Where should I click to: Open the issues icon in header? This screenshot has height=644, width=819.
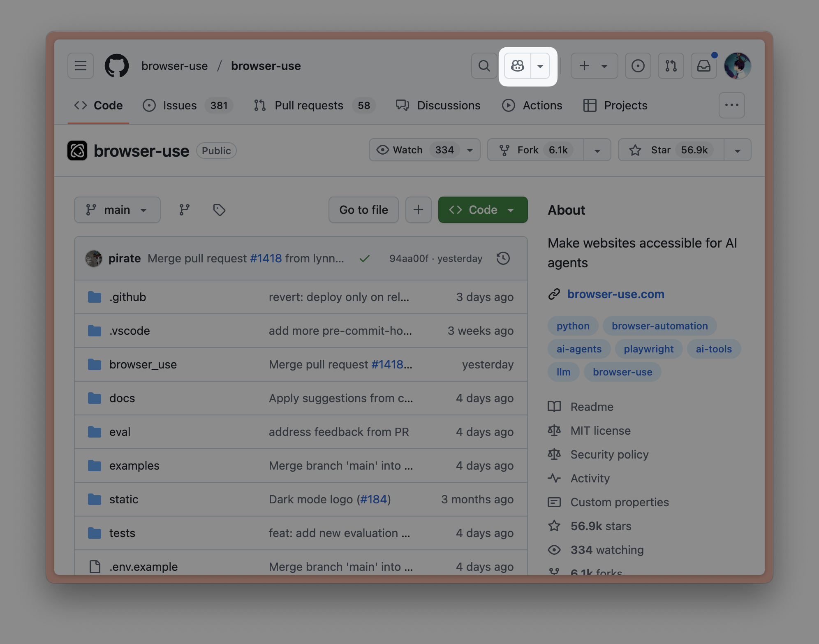pos(638,66)
